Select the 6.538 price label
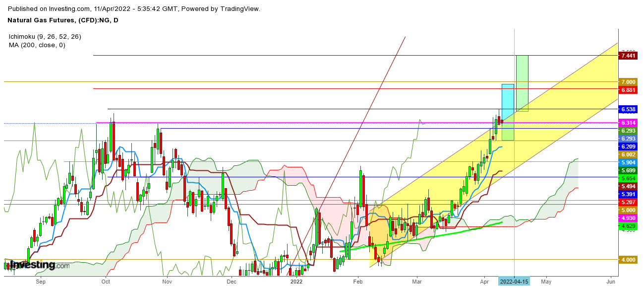 click(628, 109)
